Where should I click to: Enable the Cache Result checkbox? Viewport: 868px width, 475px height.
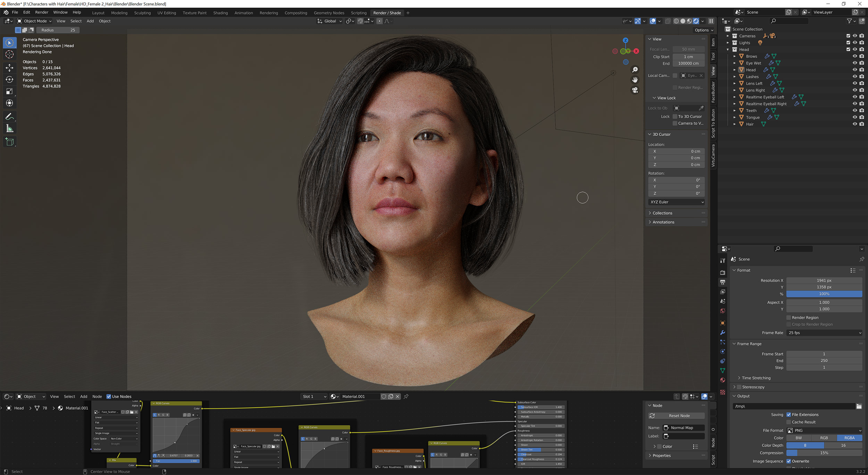pos(788,422)
